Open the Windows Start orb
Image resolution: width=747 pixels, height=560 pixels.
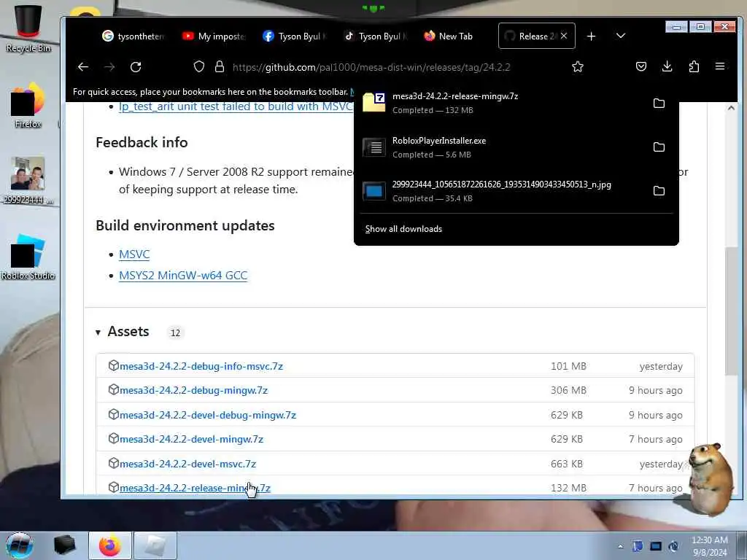click(20, 545)
